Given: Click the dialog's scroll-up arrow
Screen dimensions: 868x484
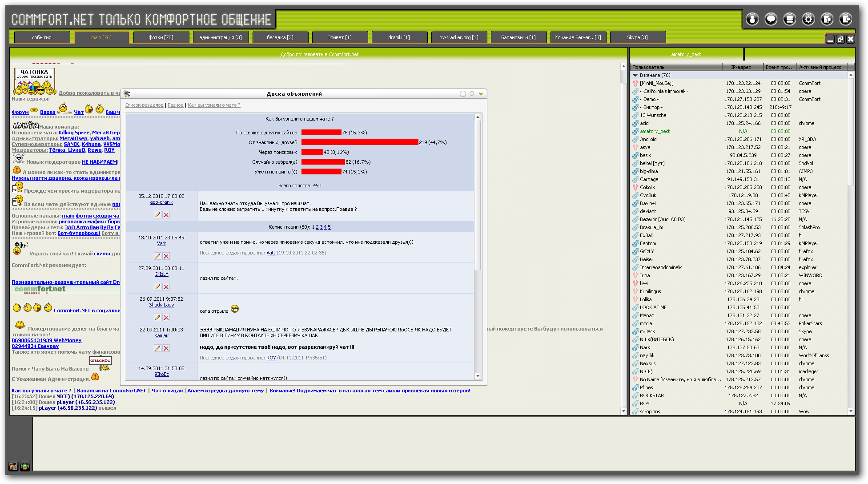Looking at the screenshot, I should (x=478, y=117).
